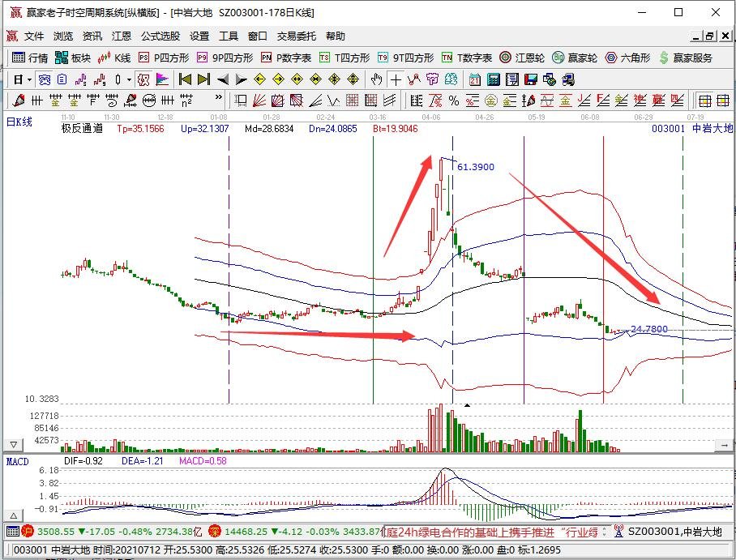
Task: Select the percent % retracement tool
Action: pos(454,100)
